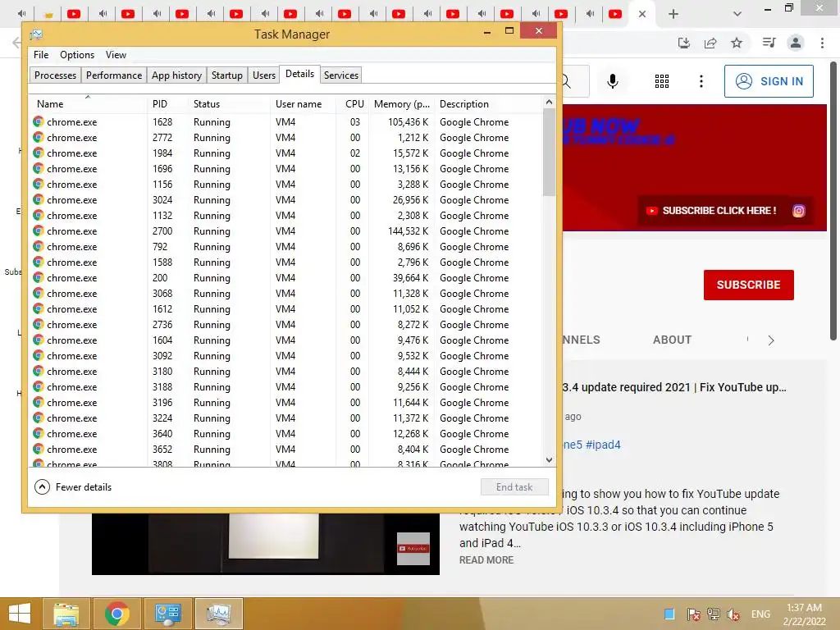Click the bookmark star icon in Chrome
Screen dimensions: 840x630
point(737,43)
